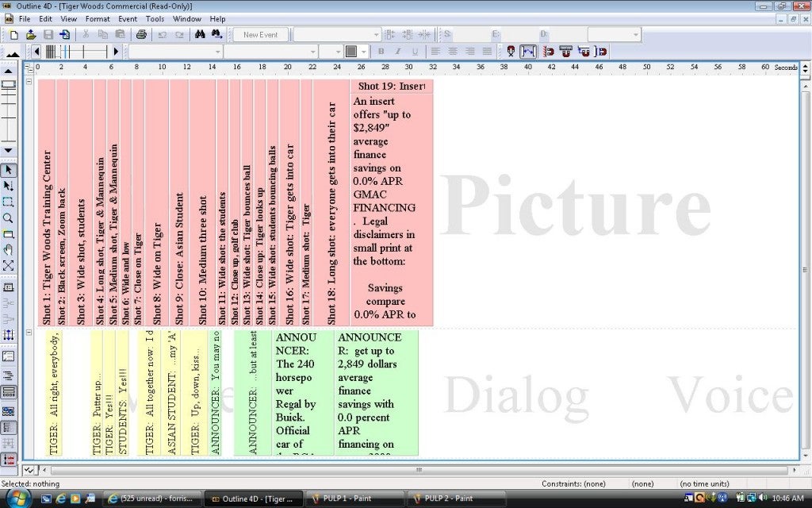Open Find with the binoculars icon
This screenshot has height=508, width=812.
[200, 35]
